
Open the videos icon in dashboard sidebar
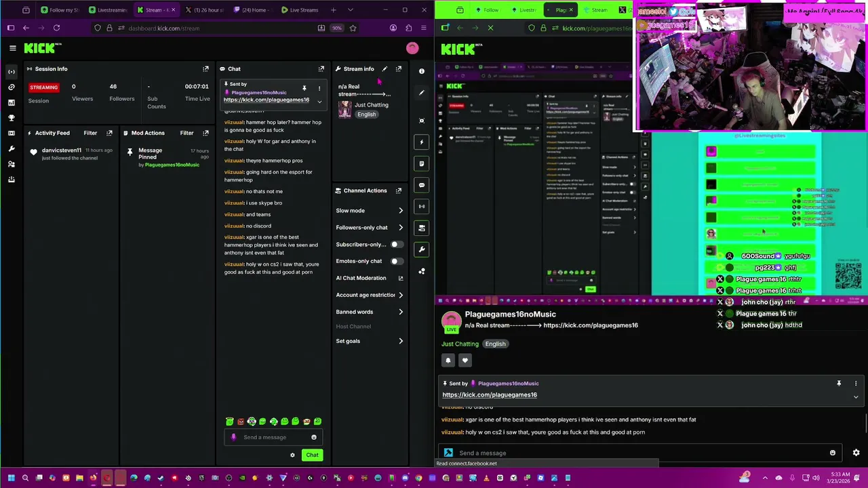click(x=12, y=133)
